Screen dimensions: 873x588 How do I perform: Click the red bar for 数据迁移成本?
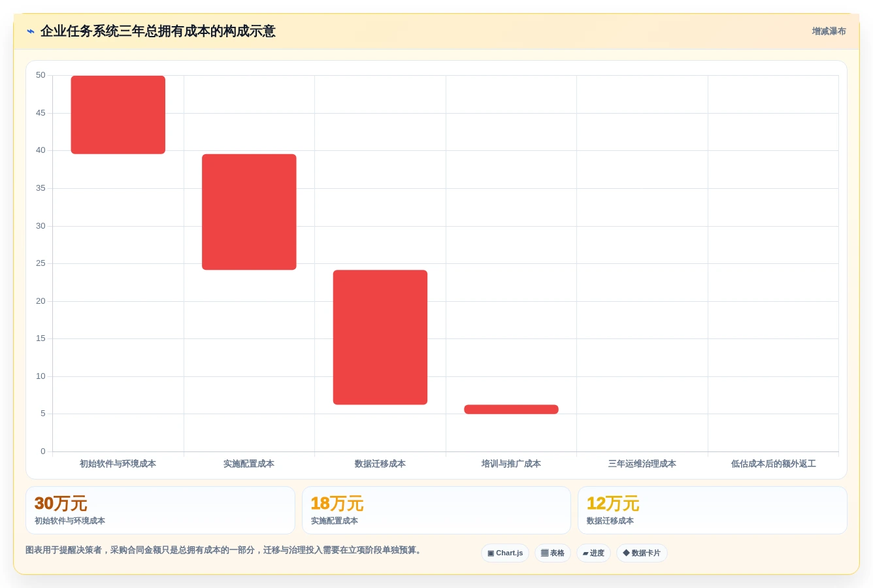[380, 337]
